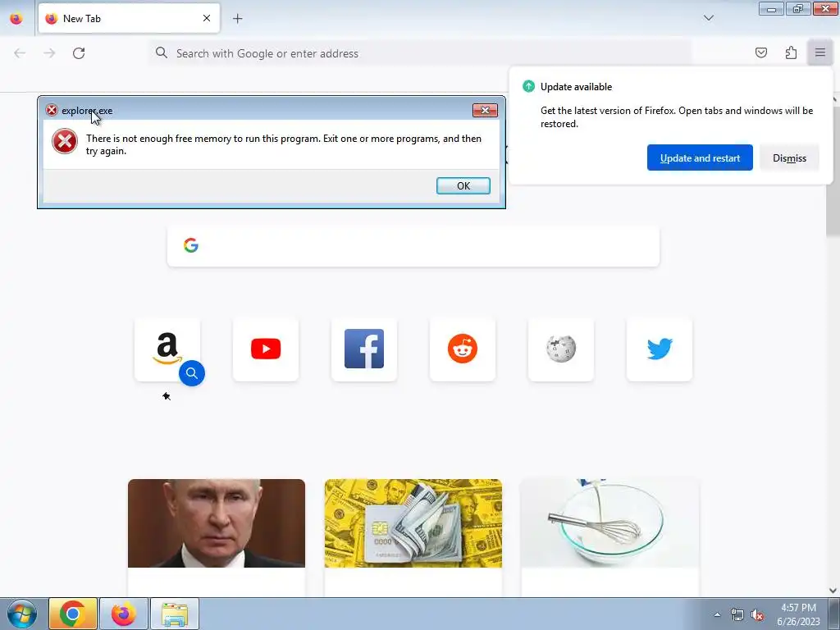Open the Wikipedia shortcut tile
This screenshot has height=630, width=840.
561,349
